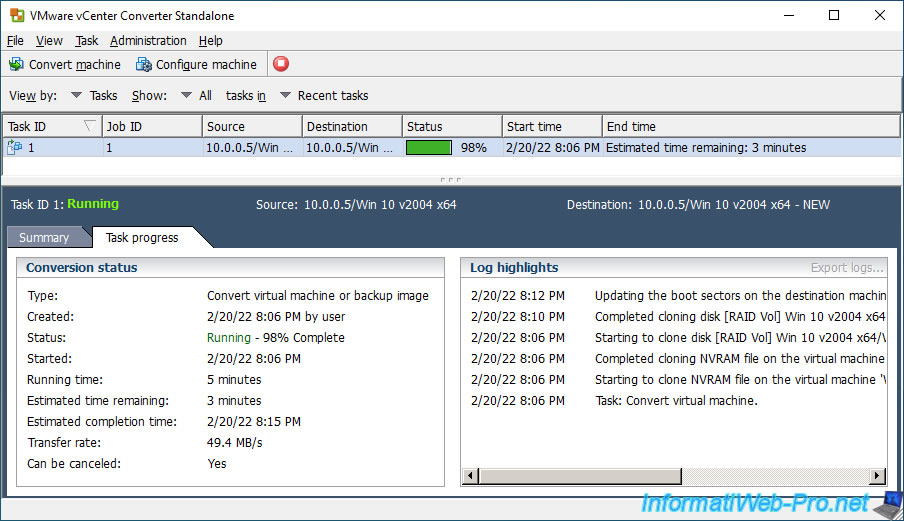904x521 pixels.
Task: Open the File menu
Action: [x=15, y=41]
